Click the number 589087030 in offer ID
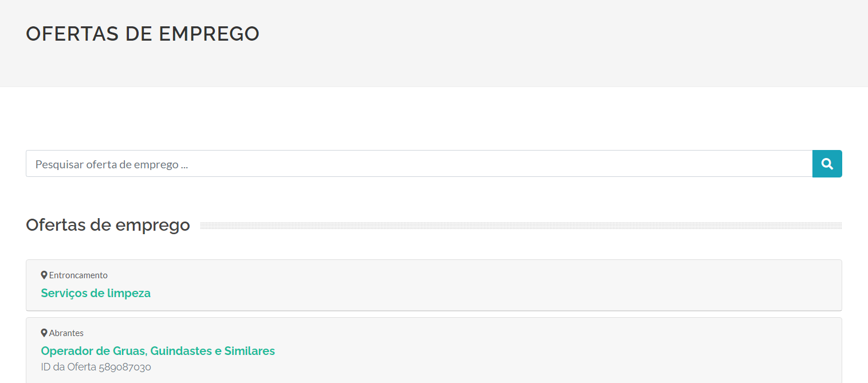Image resolution: width=868 pixels, height=383 pixels. point(125,367)
